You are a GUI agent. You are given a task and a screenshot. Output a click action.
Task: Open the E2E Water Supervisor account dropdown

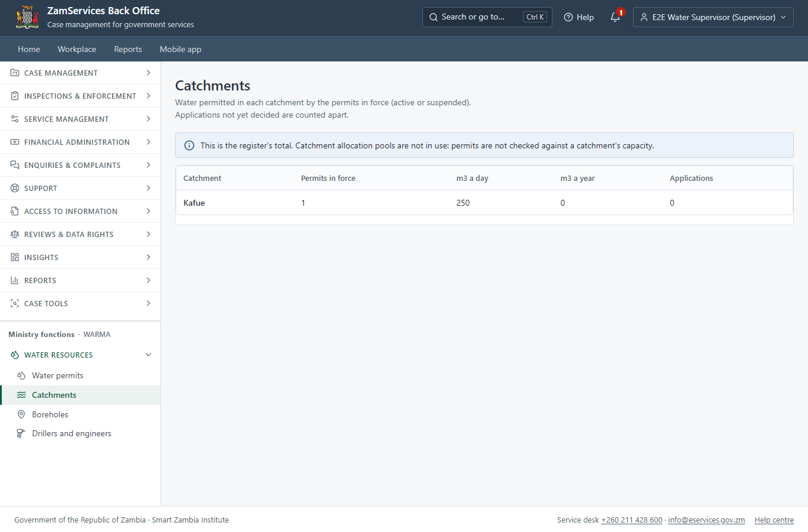coord(713,17)
